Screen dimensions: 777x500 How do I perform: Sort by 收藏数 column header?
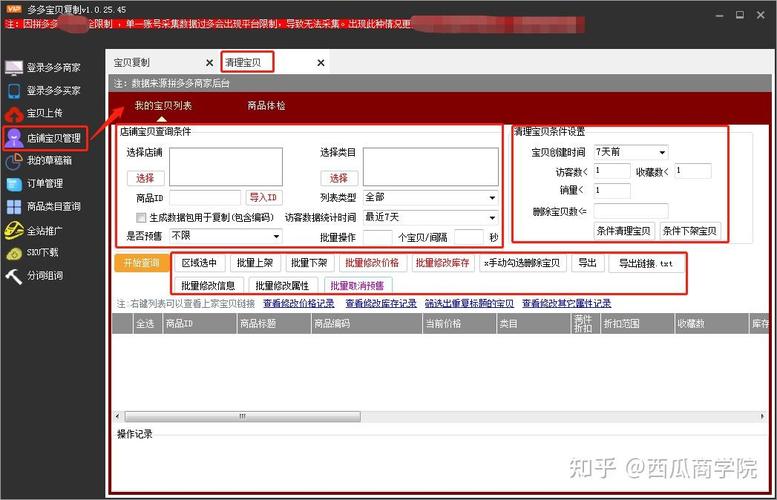[x=711, y=324]
